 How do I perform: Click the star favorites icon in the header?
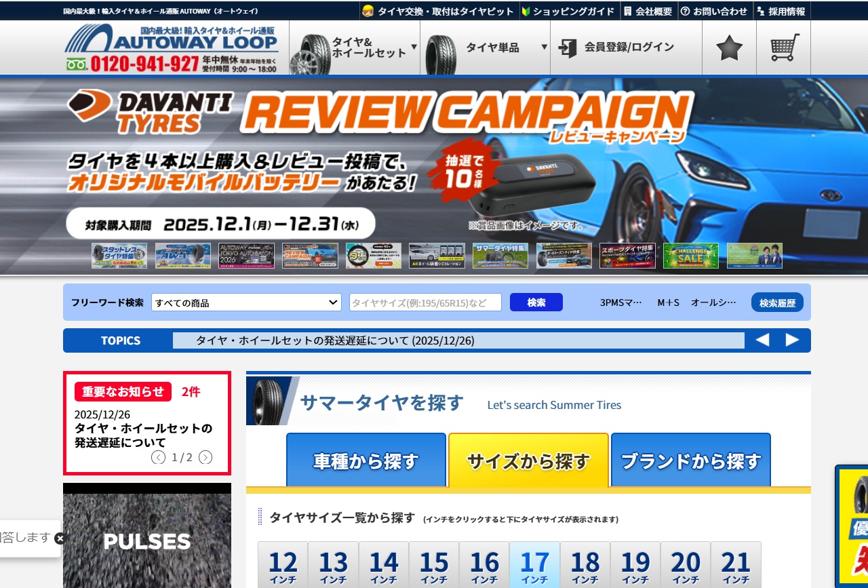click(729, 47)
